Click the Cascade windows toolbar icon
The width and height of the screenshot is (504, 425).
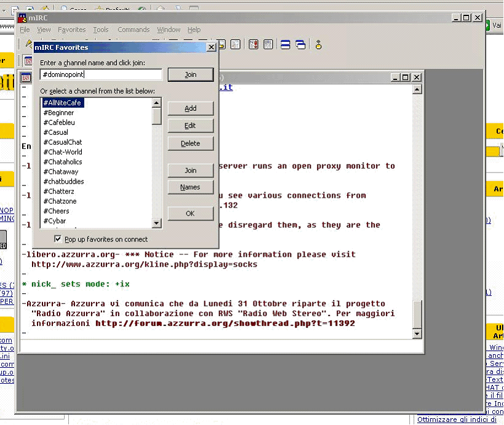tap(300, 44)
